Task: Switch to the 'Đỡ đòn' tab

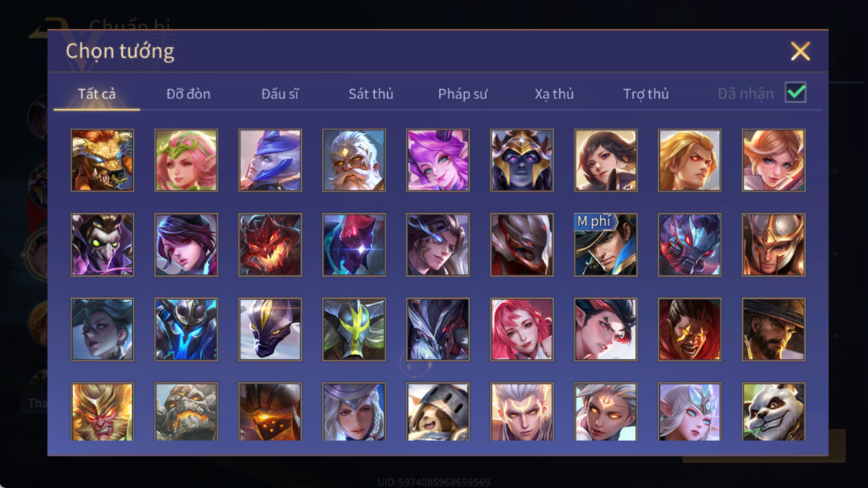Action: coord(188,95)
